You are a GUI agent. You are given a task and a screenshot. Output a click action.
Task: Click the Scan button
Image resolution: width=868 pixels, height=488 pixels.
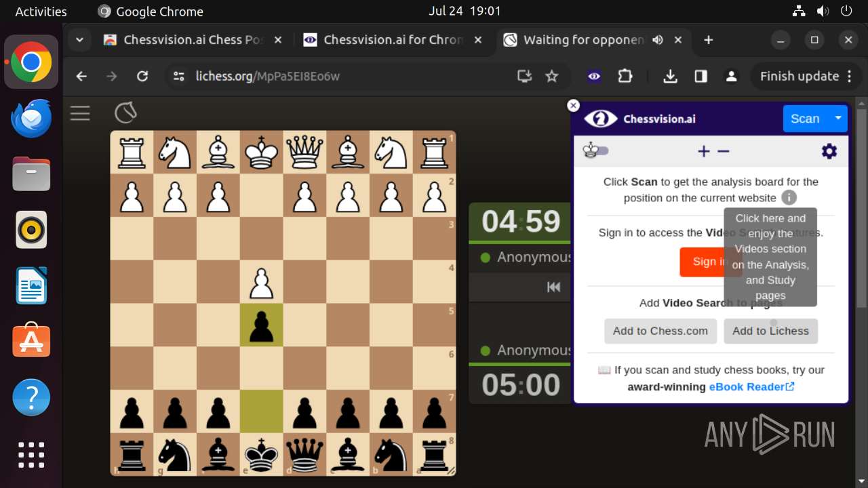click(805, 119)
